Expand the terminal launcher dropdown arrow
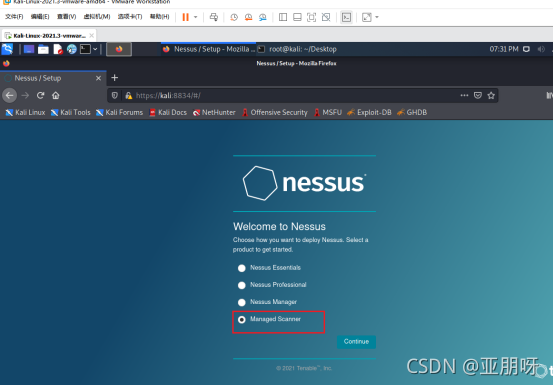The image size is (554, 385). 95,49
